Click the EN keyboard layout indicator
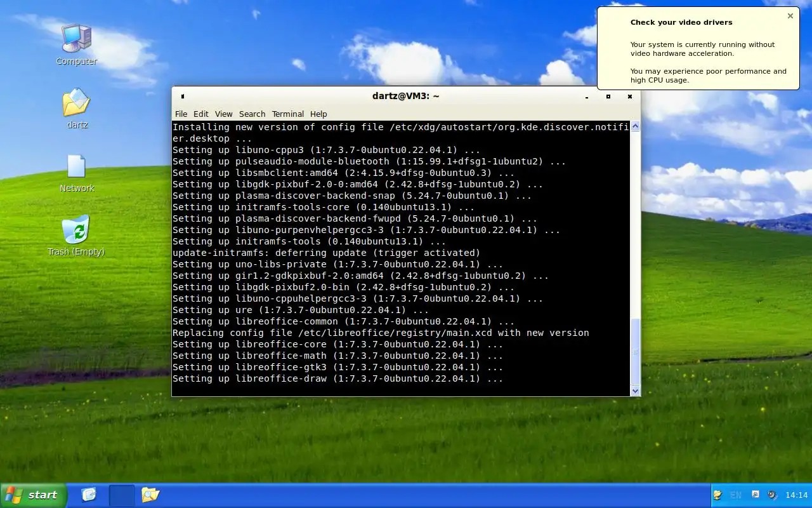812x508 pixels. point(736,495)
